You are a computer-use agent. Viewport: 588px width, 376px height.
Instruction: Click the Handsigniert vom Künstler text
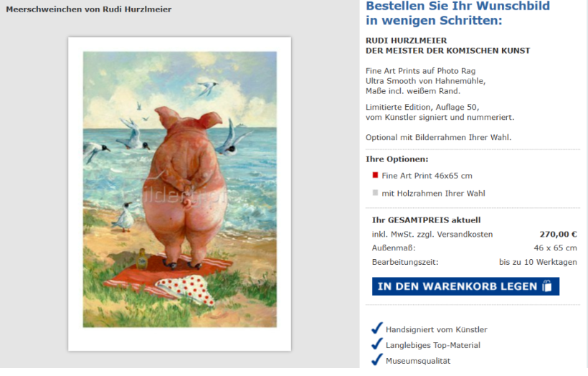(437, 329)
